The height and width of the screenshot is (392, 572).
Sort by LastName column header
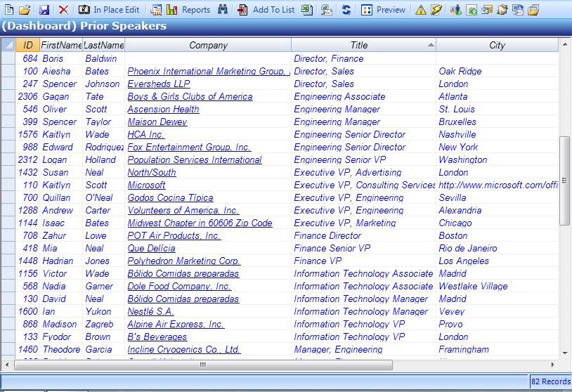pyautogui.click(x=103, y=45)
